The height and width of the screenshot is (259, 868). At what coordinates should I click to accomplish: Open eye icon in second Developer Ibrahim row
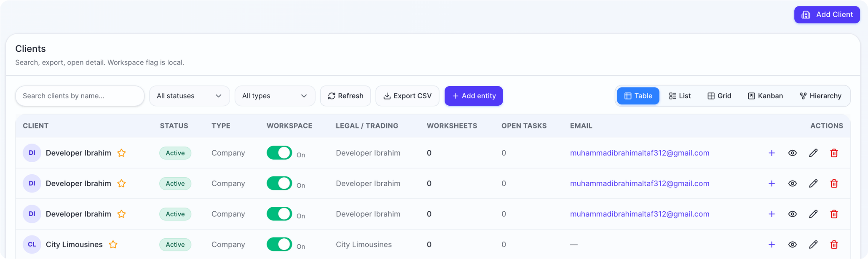[x=793, y=184]
